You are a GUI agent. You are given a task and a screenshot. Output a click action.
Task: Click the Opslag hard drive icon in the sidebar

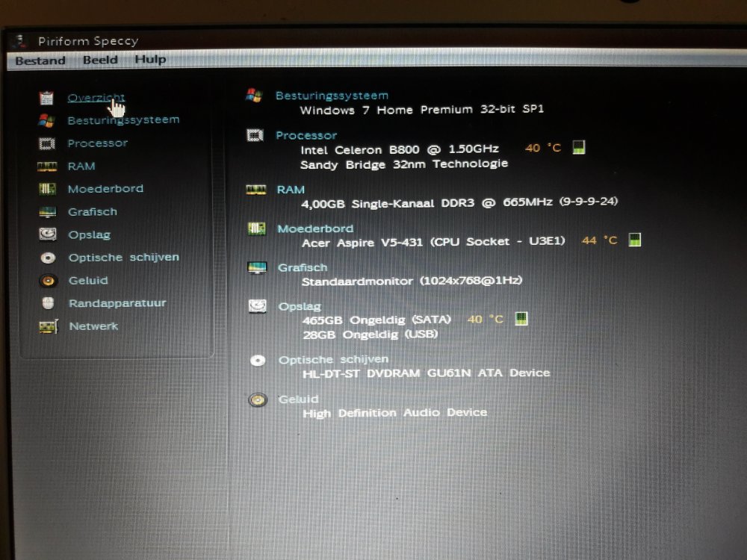(x=48, y=234)
